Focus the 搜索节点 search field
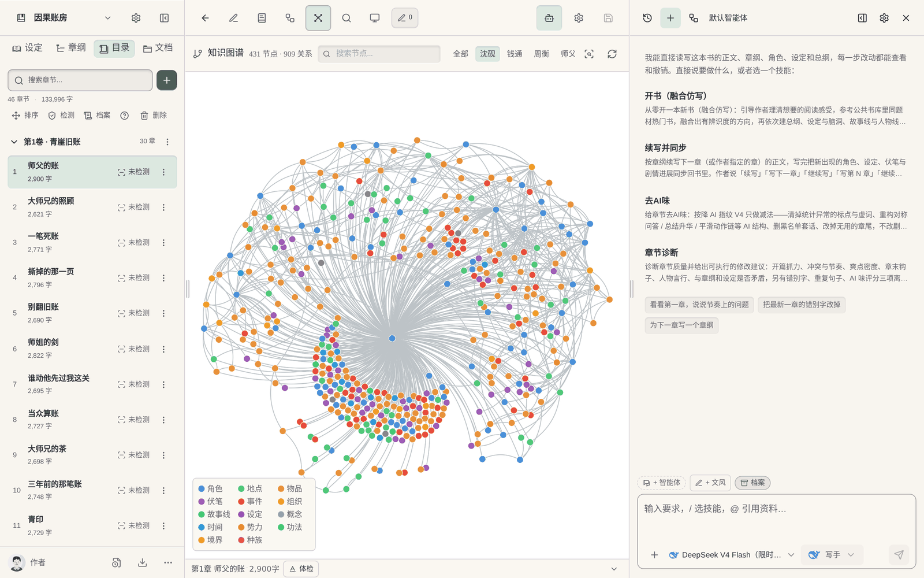 point(379,54)
